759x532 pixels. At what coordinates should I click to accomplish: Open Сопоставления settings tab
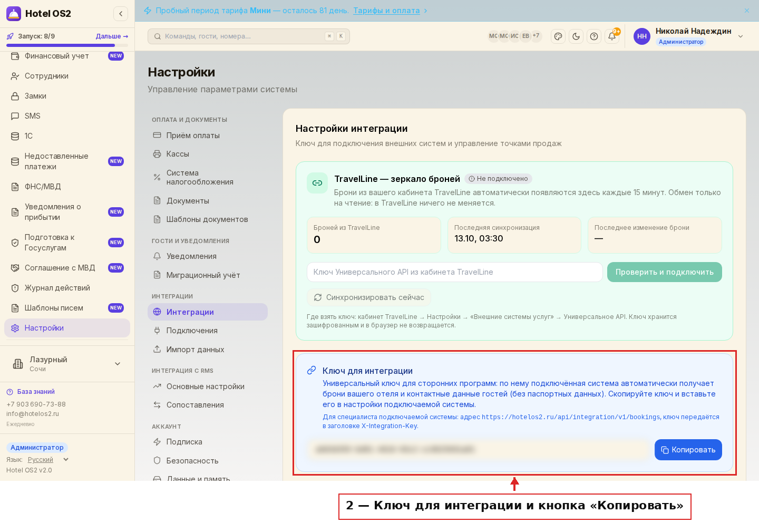click(x=208, y=405)
